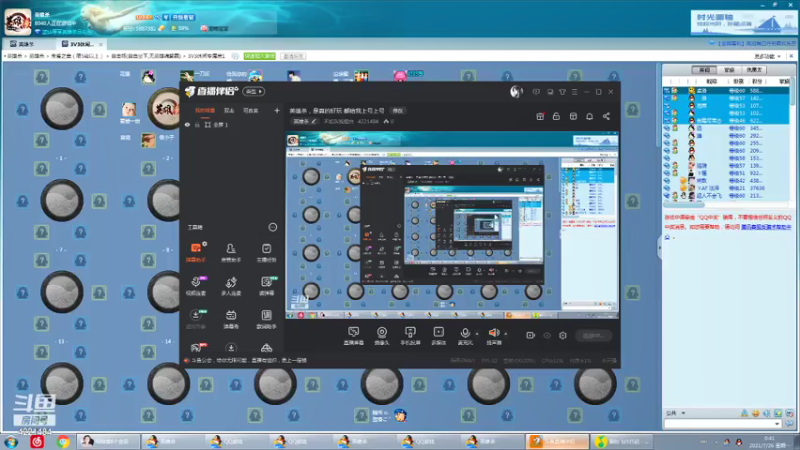The height and width of the screenshot is (450, 800).
Task: Open Douyu companion settings gear
Action: pyautogui.click(x=563, y=335)
